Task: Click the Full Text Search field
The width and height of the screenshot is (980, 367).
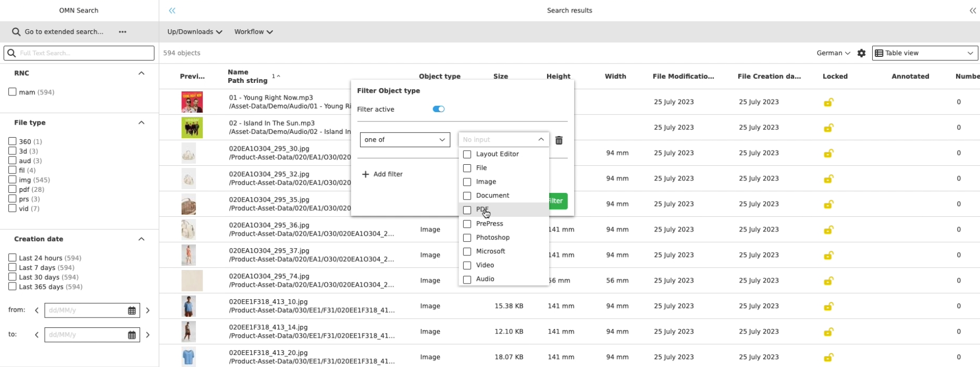Action: (83, 53)
